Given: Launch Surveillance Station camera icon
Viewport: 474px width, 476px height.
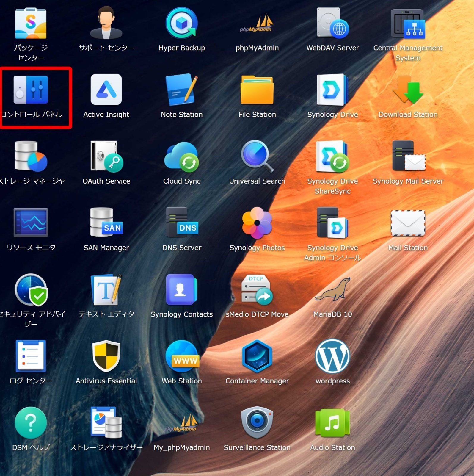Looking at the screenshot, I should click(257, 422).
